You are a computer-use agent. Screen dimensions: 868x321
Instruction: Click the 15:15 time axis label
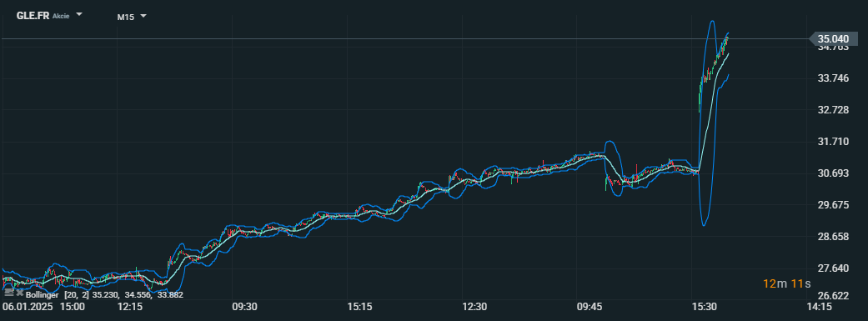click(x=359, y=307)
